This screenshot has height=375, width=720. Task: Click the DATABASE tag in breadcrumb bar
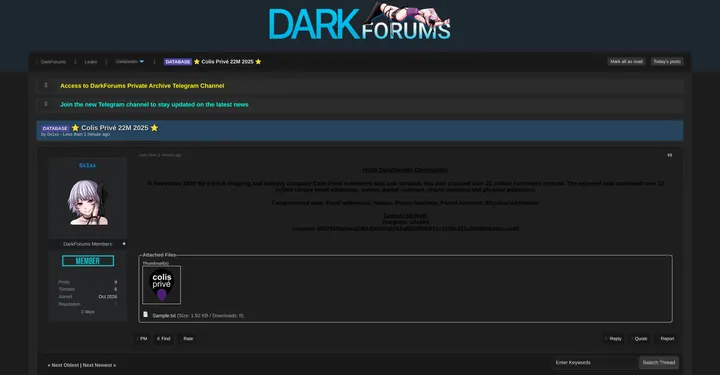coord(178,62)
